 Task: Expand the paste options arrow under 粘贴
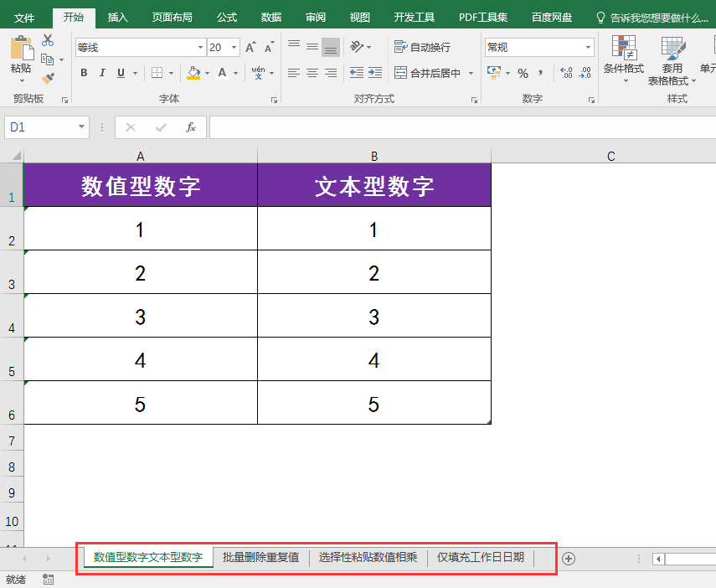click(x=22, y=81)
